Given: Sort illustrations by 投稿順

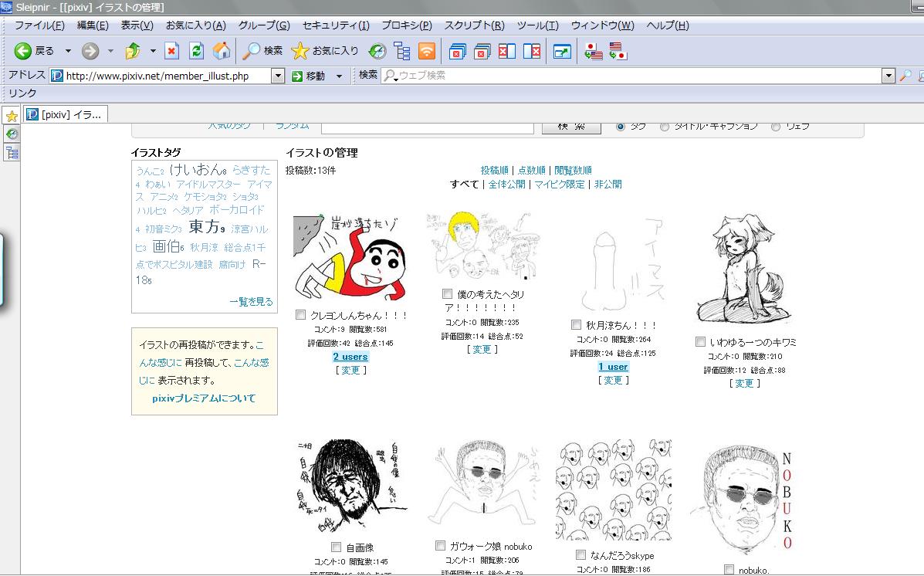Looking at the screenshot, I should coord(494,171).
